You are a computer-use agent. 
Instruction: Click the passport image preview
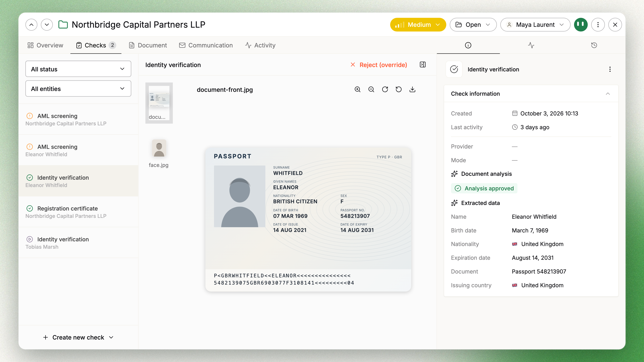308,219
